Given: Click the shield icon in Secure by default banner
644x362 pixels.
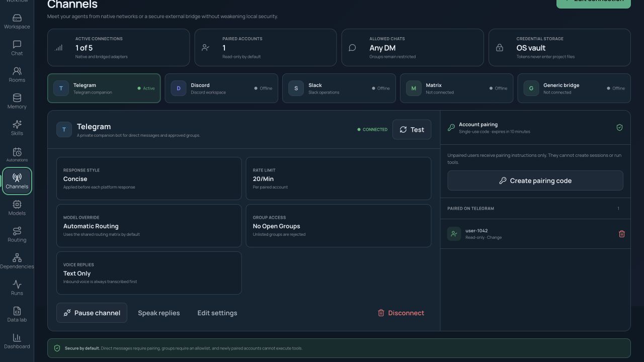Looking at the screenshot, I should [x=57, y=348].
